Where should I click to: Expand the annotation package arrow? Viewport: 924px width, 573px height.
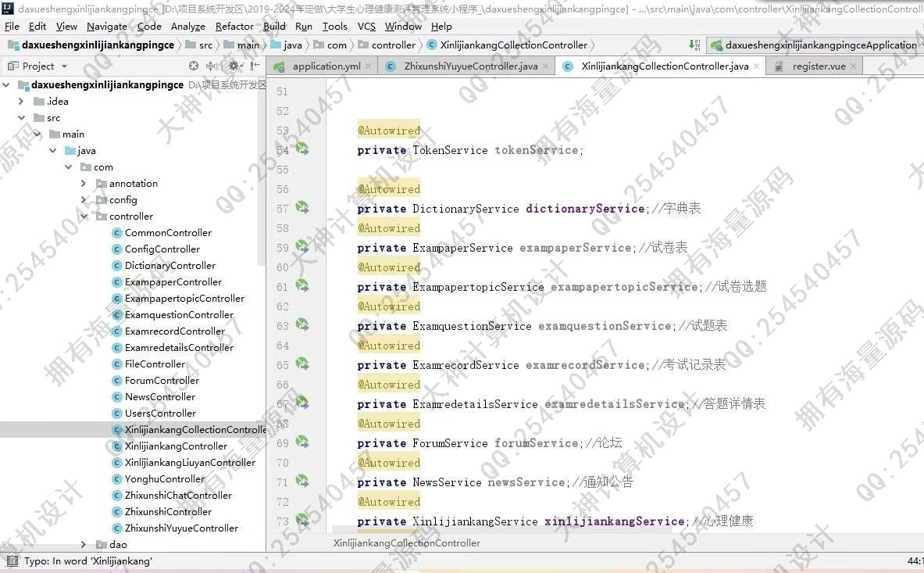click(84, 184)
